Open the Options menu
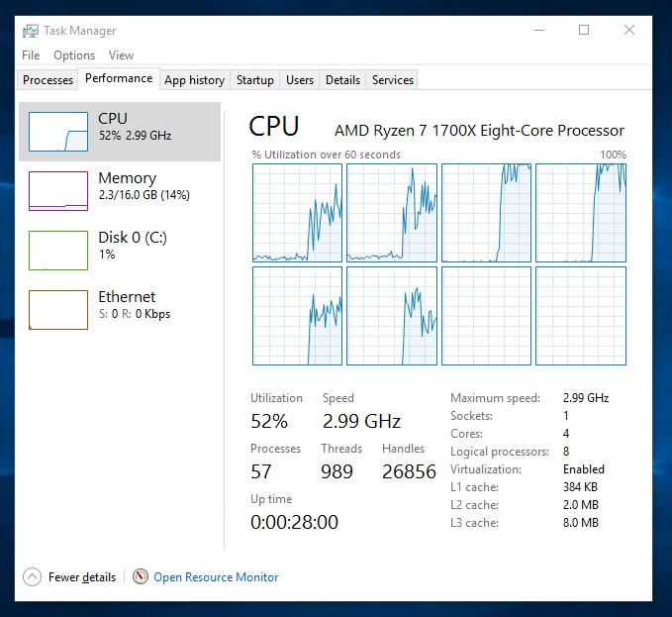The image size is (672, 617). click(x=74, y=55)
